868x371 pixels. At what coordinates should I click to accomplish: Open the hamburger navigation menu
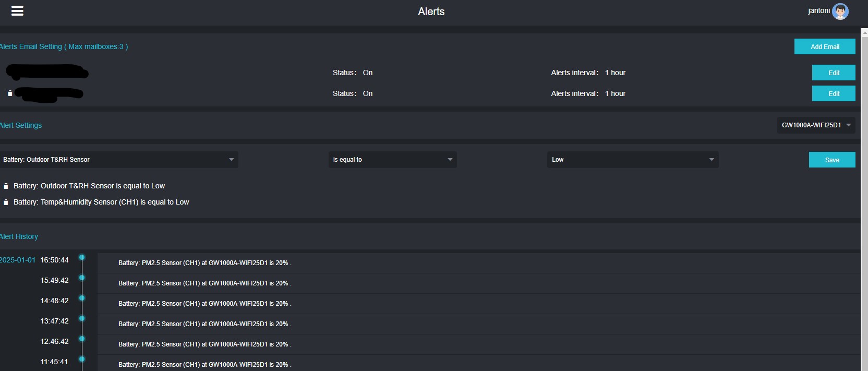pos(17,11)
